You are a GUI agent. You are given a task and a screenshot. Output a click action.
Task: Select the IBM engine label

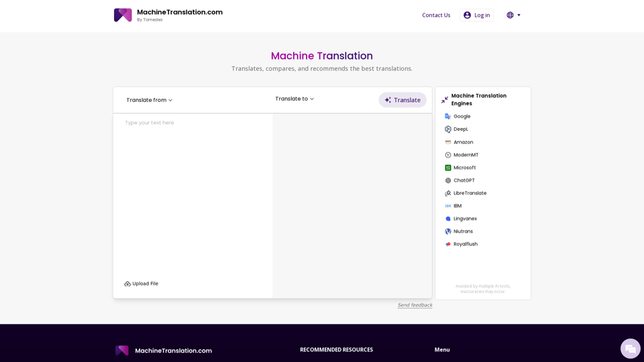458,206
